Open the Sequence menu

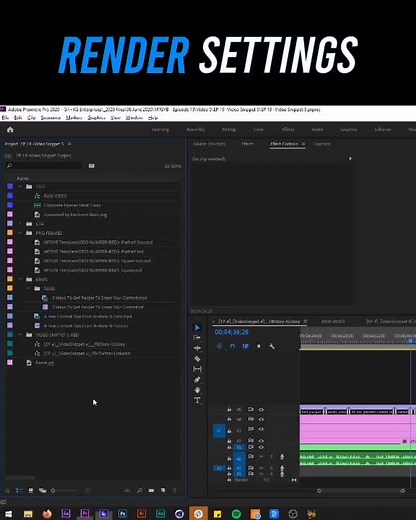(51, 118)
